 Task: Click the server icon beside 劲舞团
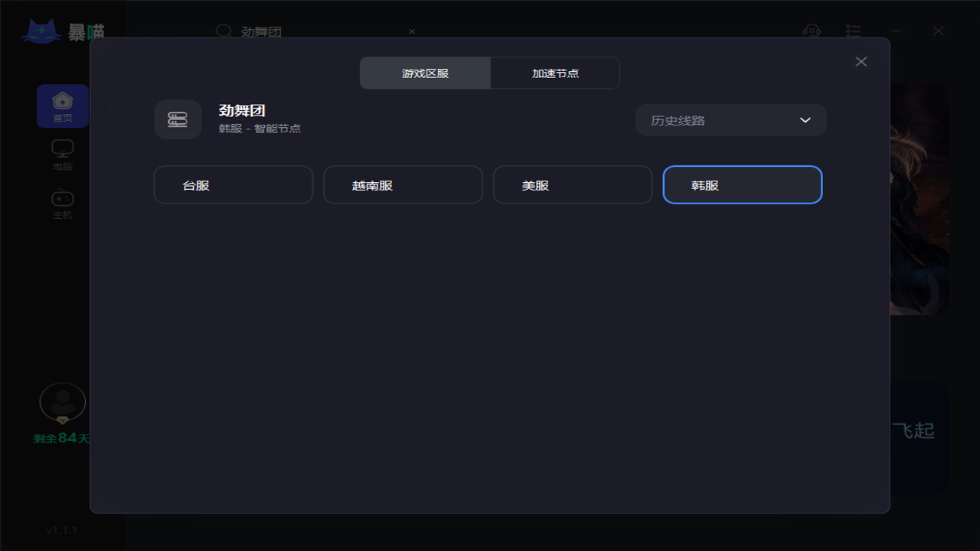pos(178,119)
